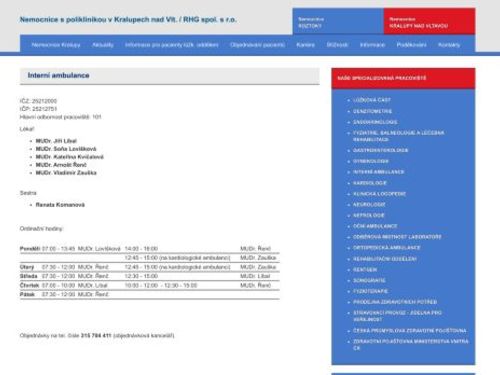Open Ortopedická ambulance link
Screen dimensions: 500x375
387,248
